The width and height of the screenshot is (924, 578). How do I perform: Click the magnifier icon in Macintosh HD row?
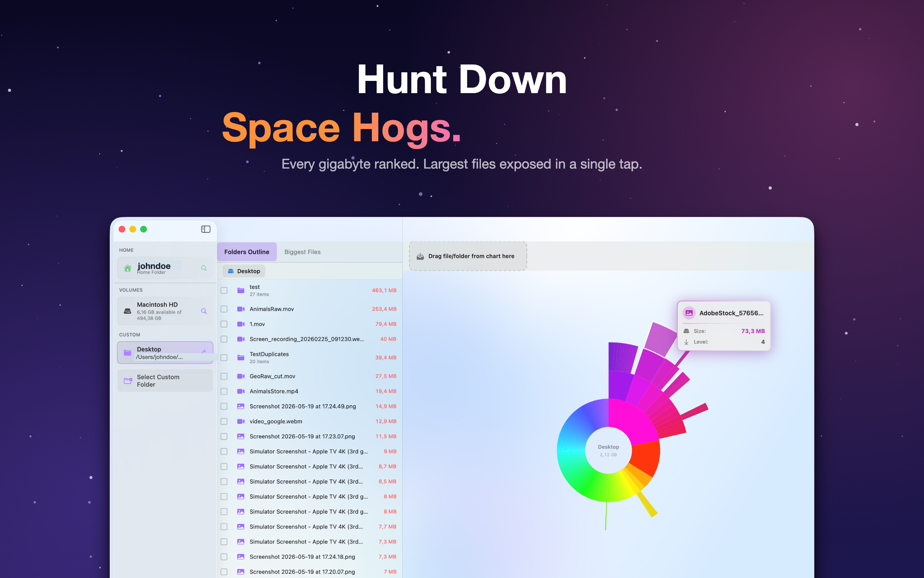(x=204, y=311)
